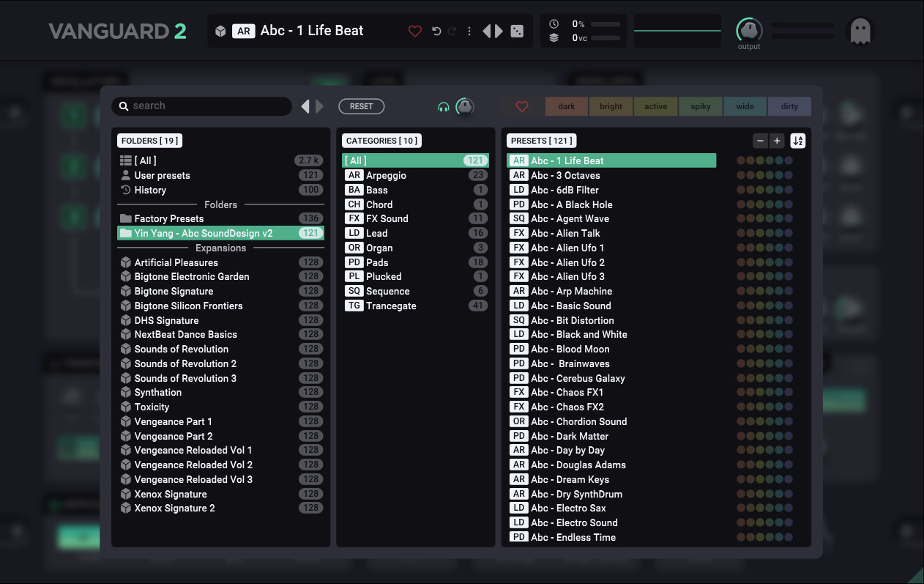Filter by FX Sound category
The width and height of the screenshot is (924, 584).
click(415, 218)
